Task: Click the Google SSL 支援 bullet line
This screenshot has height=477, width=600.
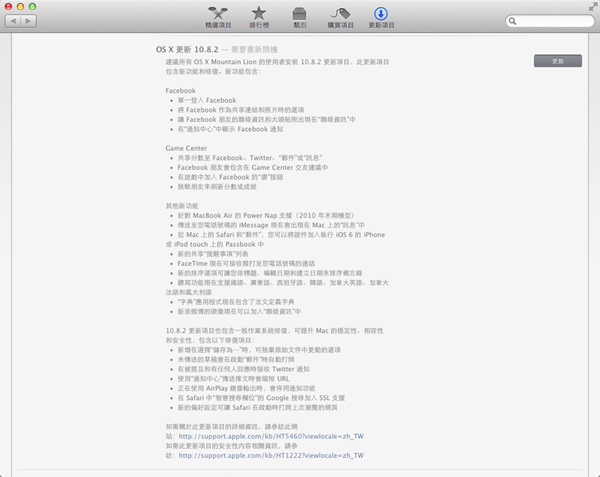Action: point(261,398)
